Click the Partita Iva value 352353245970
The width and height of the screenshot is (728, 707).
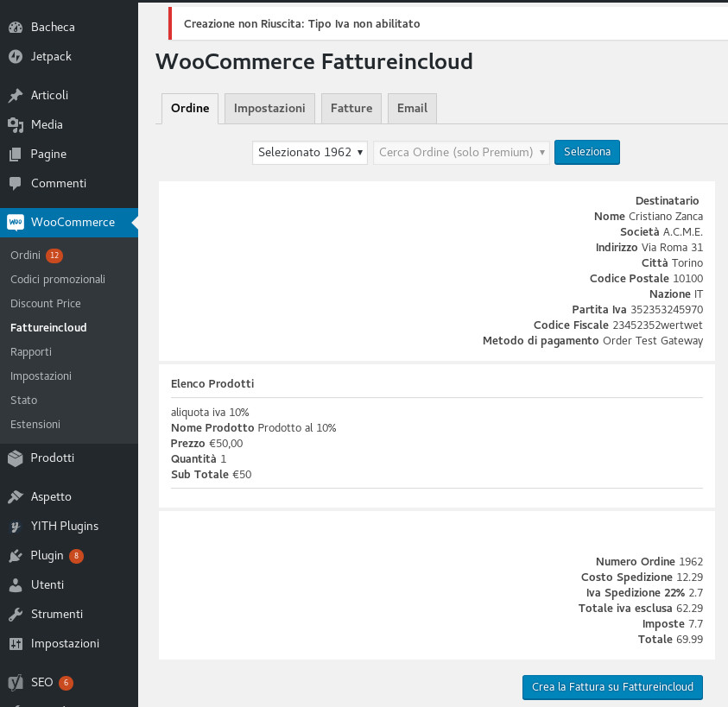pyautogui.click(x=667, y=310)
